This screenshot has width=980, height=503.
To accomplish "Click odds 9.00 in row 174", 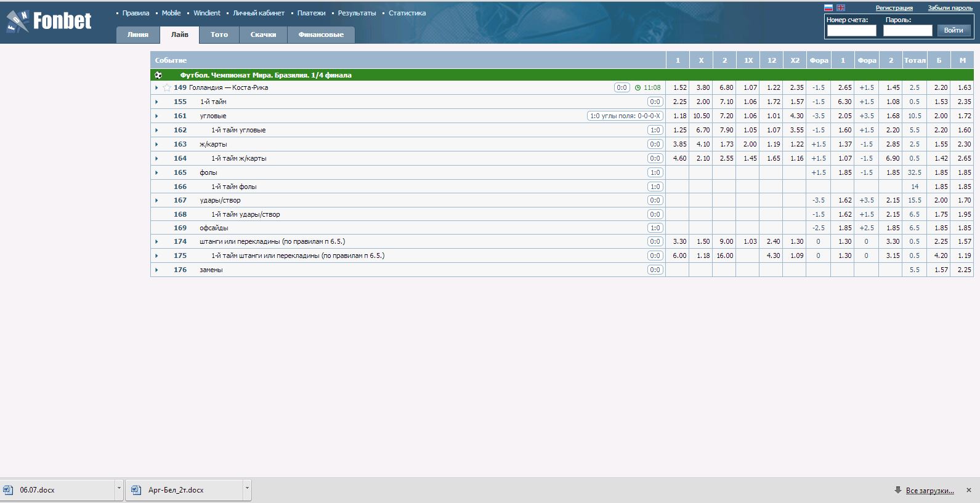I will 726,241.
